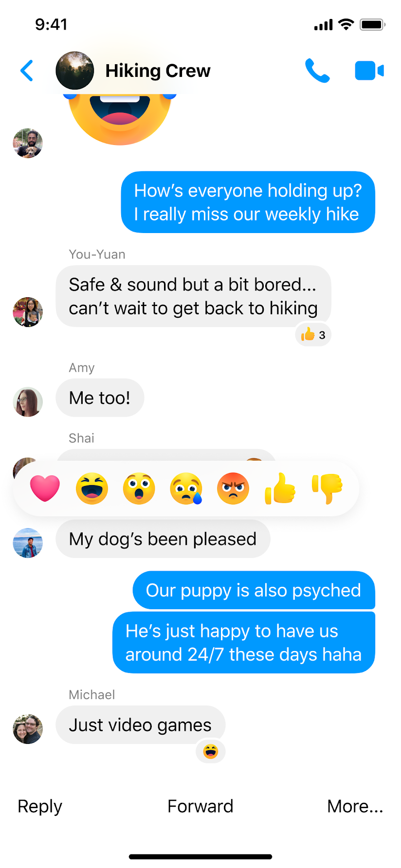
Task: View the laughing reaction on Michael's message
Action: click(211, 752)
